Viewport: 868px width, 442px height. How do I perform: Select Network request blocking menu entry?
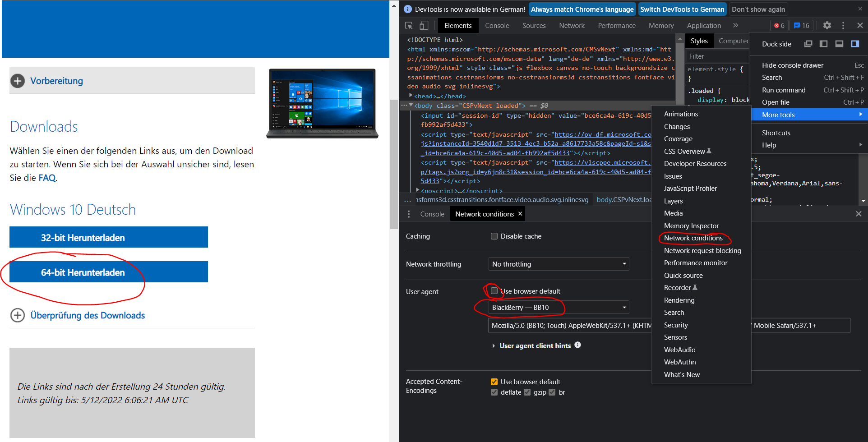point(702,250)
